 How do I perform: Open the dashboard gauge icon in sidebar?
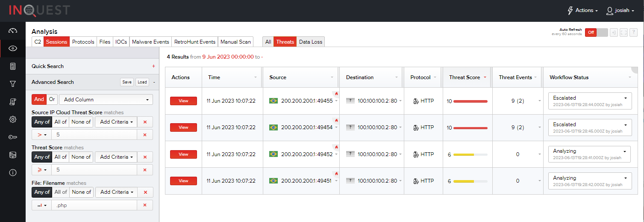pos(12,31)
